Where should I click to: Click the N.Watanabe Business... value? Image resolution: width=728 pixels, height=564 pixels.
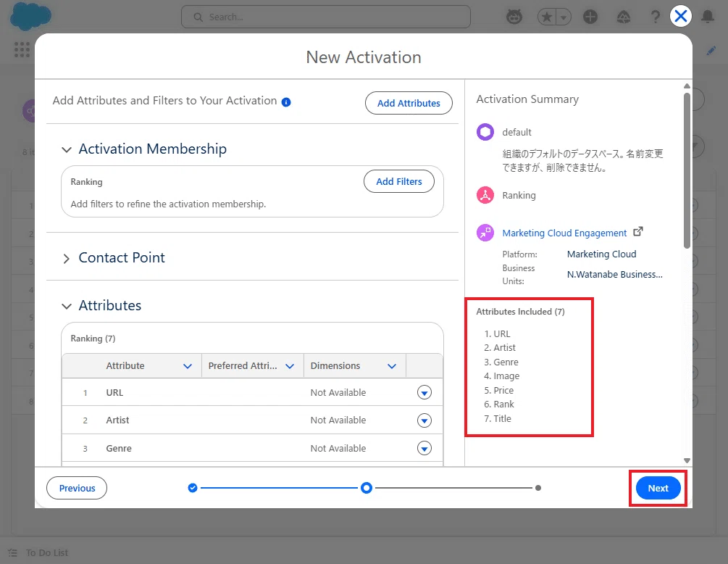click(x=615, y=275)
